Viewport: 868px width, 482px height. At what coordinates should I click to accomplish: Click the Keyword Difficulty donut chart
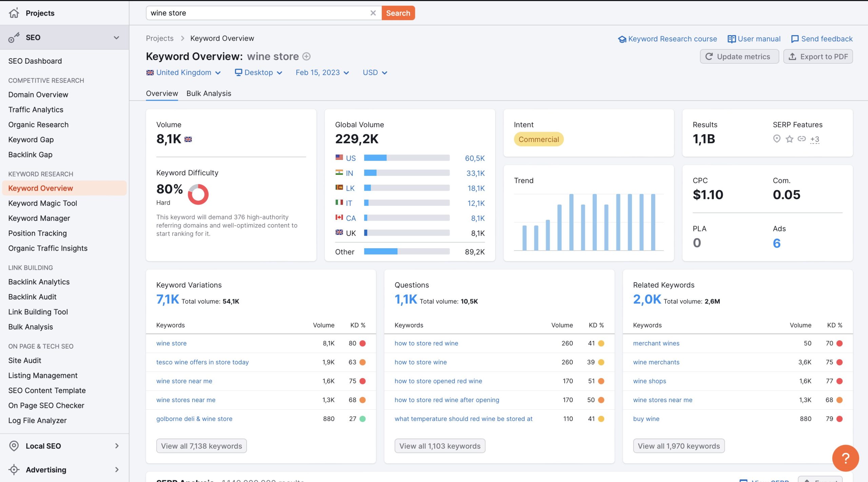coord(198,194)
